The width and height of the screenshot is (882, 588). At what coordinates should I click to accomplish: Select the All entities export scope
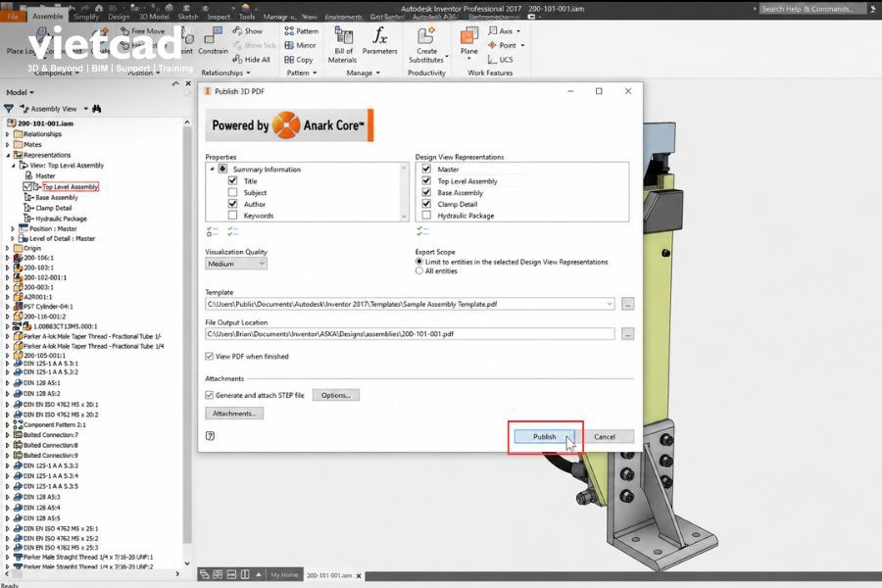click(x=419, y=270)
